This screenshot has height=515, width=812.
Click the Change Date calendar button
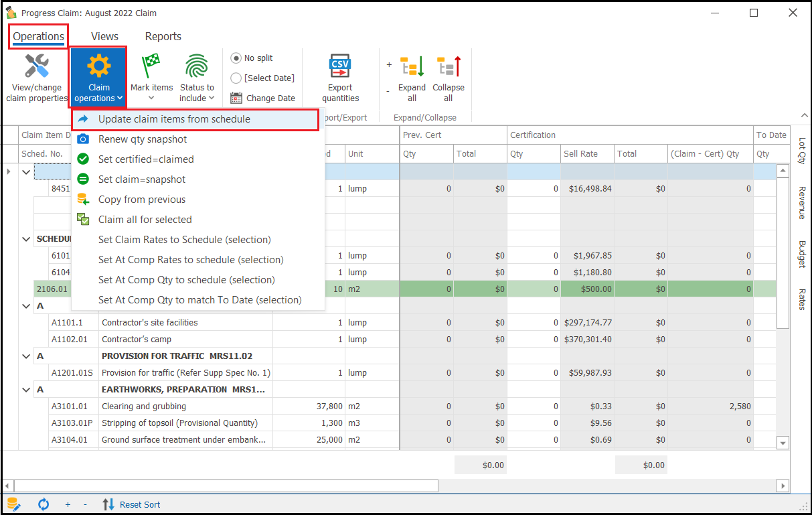(x=262, y=98)
